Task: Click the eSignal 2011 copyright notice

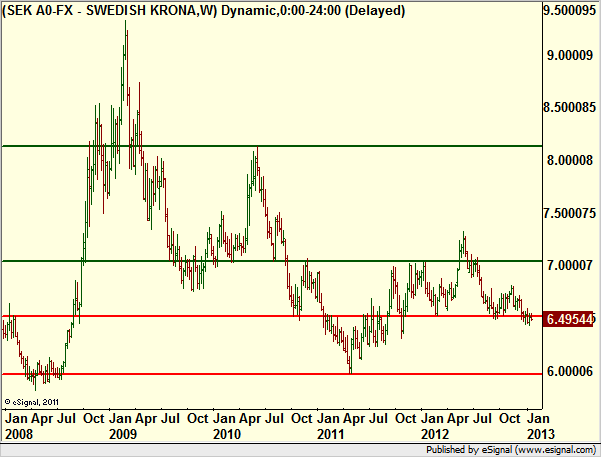Action: [31, 402]
